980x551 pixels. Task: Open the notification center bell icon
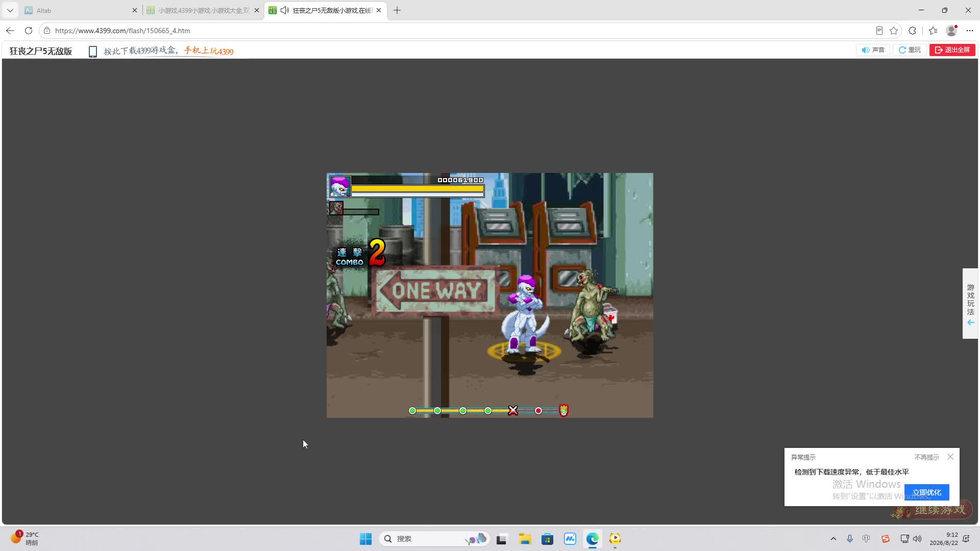tap(966, 539)
